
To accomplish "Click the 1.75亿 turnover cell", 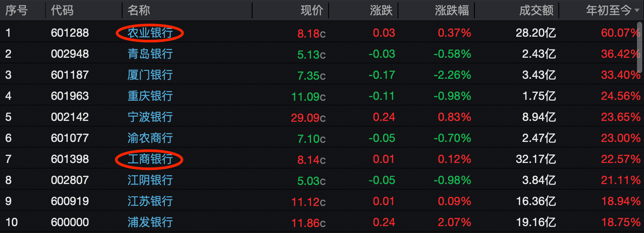I will 540,96.
